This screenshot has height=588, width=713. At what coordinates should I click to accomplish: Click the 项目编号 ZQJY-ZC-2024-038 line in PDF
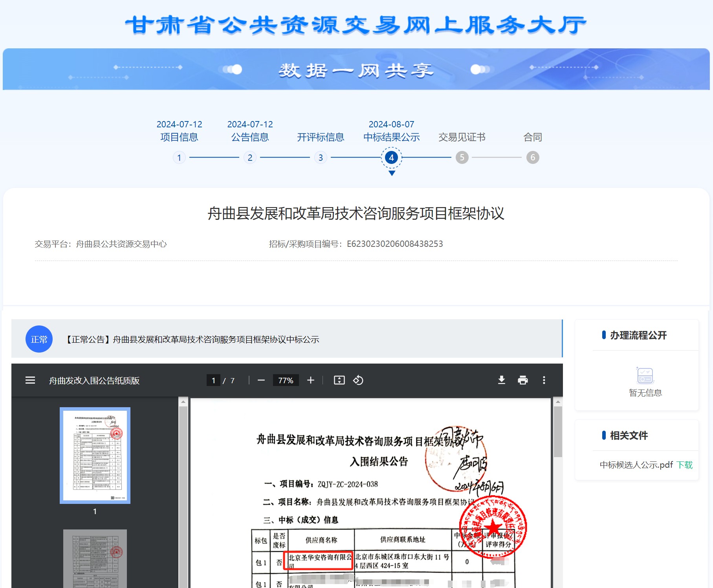321,484
